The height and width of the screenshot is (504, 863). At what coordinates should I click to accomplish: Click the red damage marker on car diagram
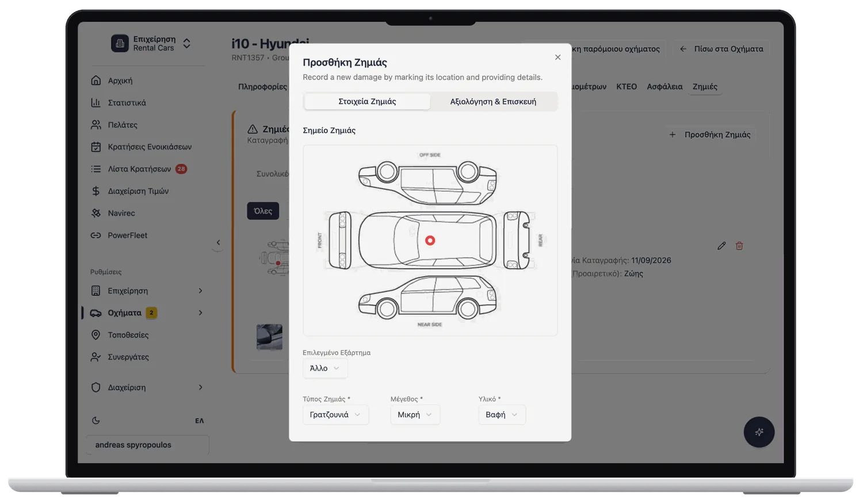click(430, 240)
